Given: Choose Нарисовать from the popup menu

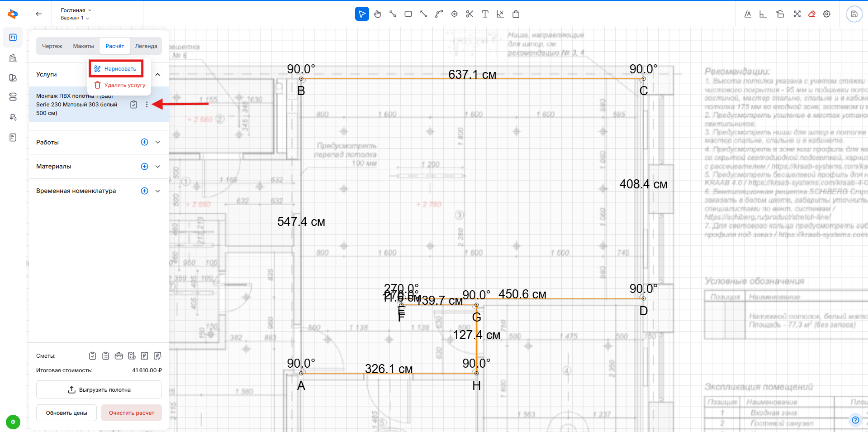Looking at the screenshot, I should coord(116,69).
